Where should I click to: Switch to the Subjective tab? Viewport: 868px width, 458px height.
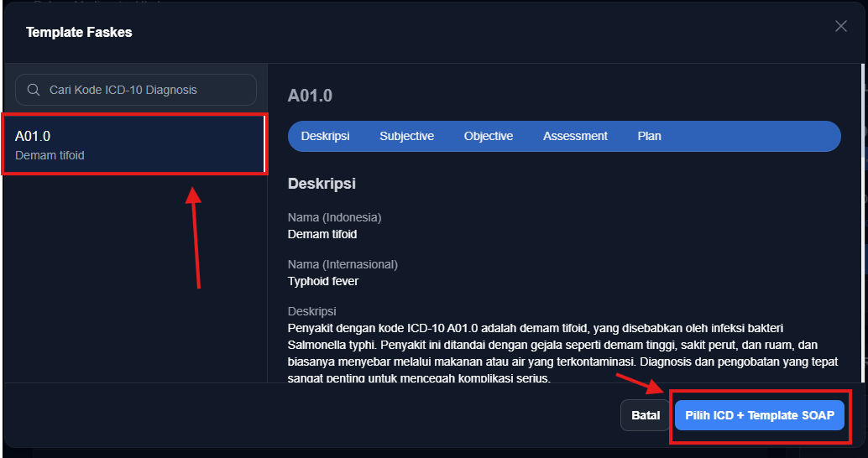pyautogui.click(x=406, y=136)
